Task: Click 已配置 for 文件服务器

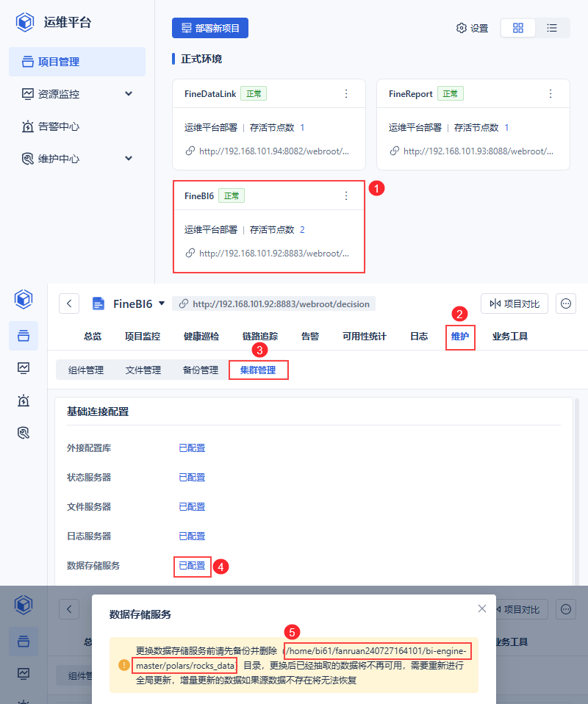Action: [x=192, y=507]
